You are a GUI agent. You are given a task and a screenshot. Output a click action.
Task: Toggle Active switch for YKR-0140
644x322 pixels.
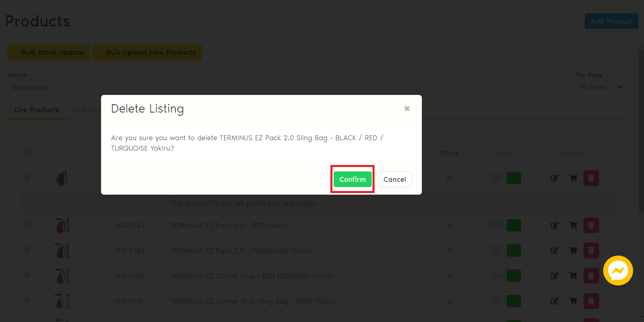504,276
